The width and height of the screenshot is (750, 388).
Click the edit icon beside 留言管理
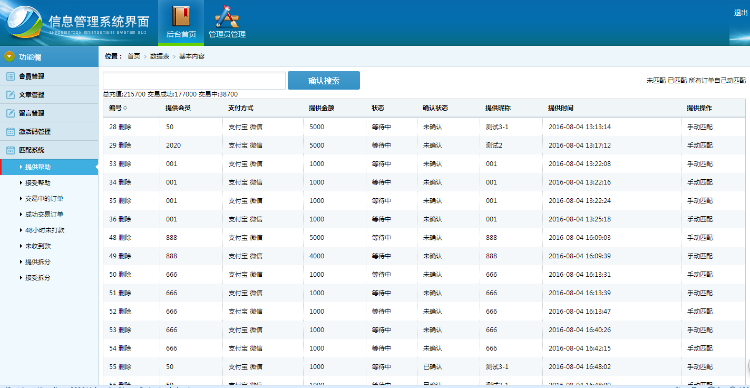click(11, 113)
